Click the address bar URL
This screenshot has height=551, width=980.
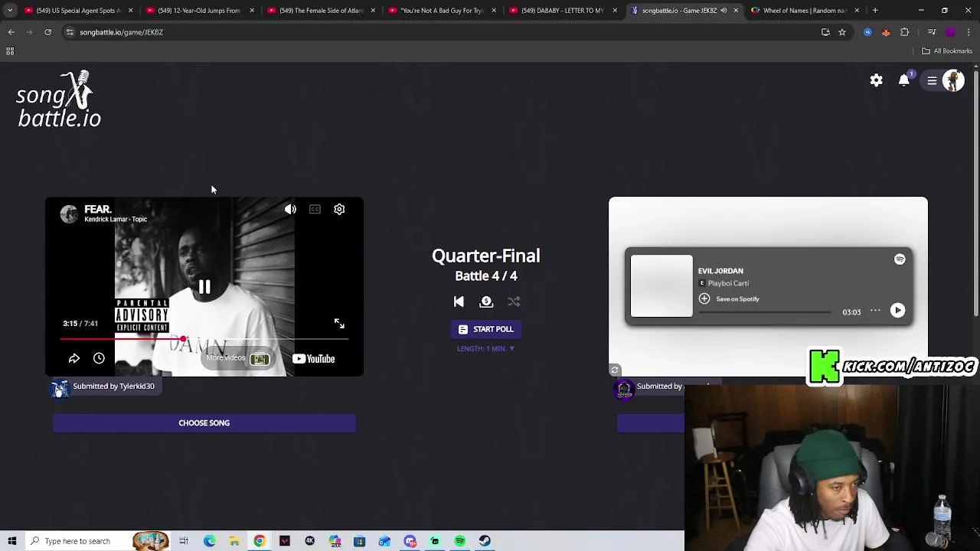click(121, 32)
